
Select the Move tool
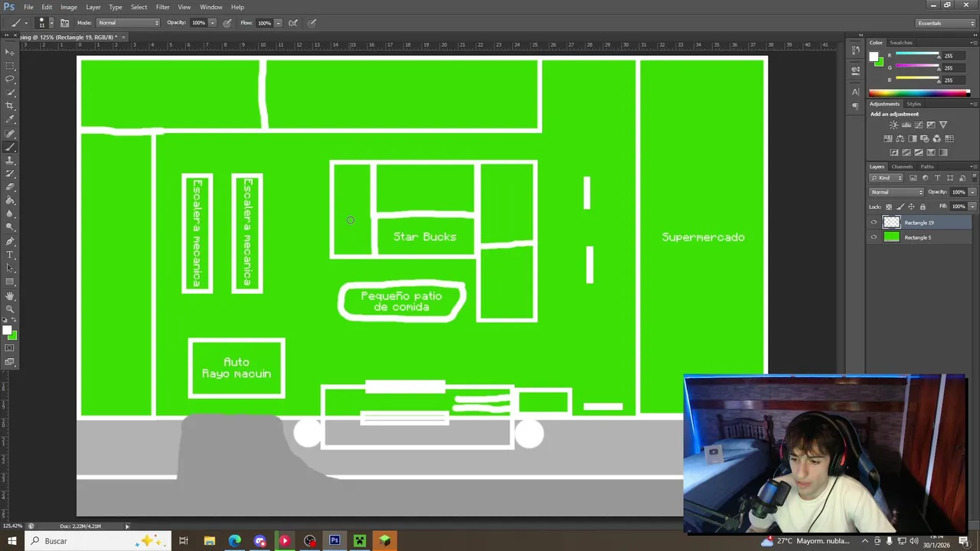[x=10, y=52]
